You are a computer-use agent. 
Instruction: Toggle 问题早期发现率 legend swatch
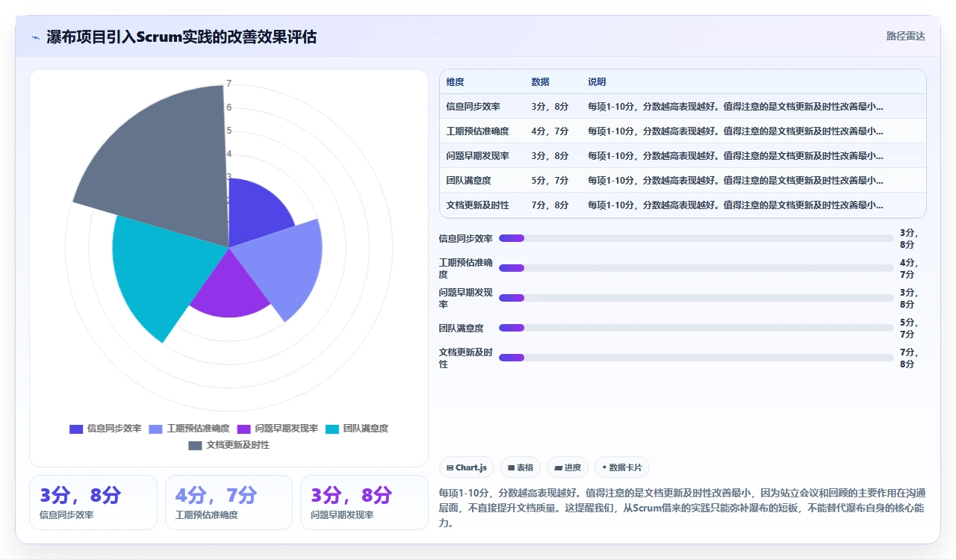click(x=243, y=429)
